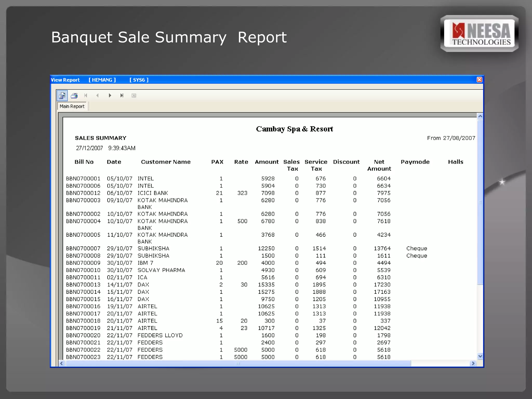Click the From 27/08/2007 date text
This screenshot has height=399, width=532.
[x=451, y=138]
